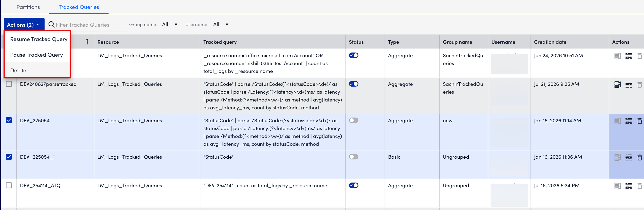Enable status toggle in DEV_225054 row, Jan 16 11:14 AM
Screen dimensions: 644x210
[x=354, y=120]
